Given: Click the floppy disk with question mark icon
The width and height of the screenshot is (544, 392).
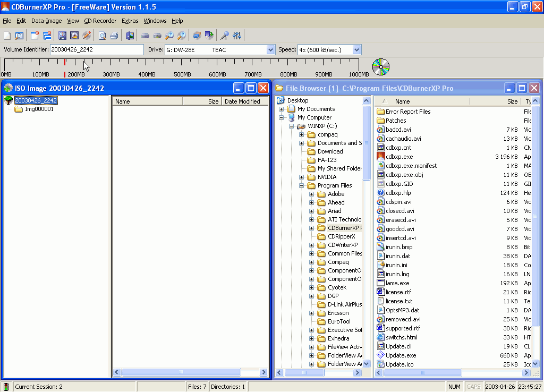Looking at the screenshot, I should [63, 36].
